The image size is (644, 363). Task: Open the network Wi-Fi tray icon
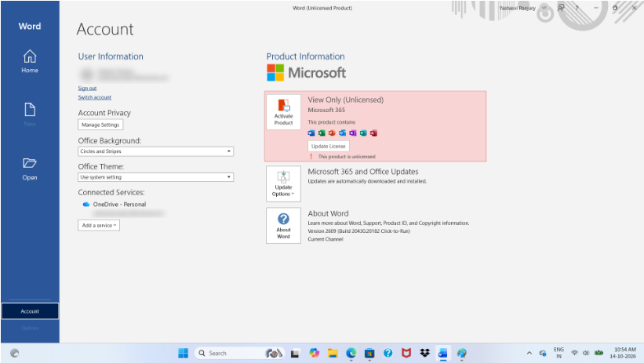(x=575, y=353)
